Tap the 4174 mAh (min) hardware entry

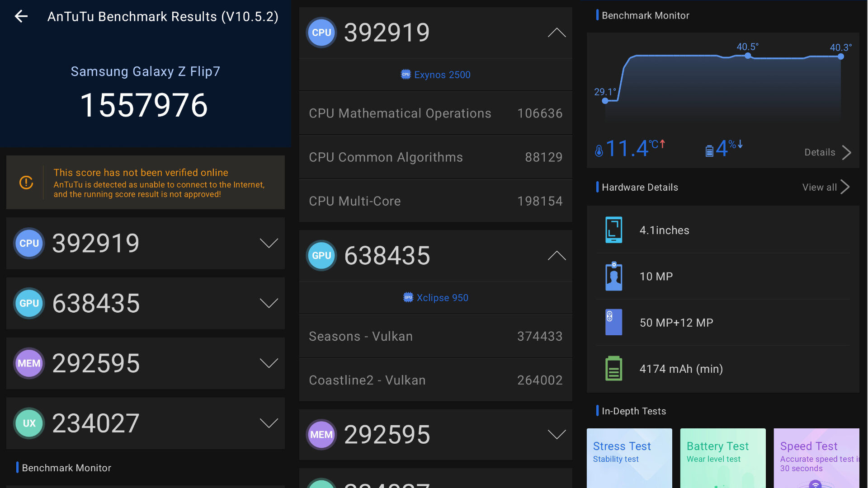[x=723, y=368]
